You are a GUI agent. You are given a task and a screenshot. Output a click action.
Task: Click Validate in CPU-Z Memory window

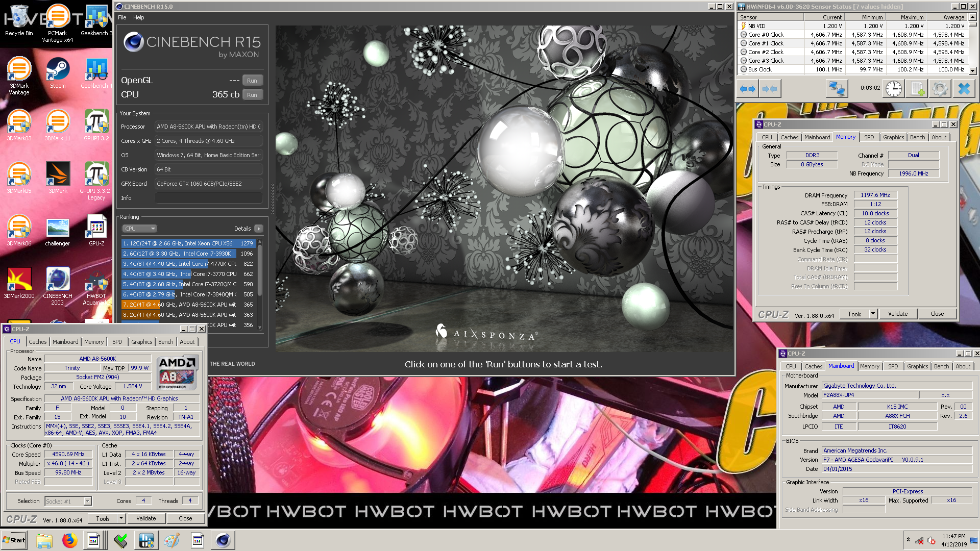point(898,314)
